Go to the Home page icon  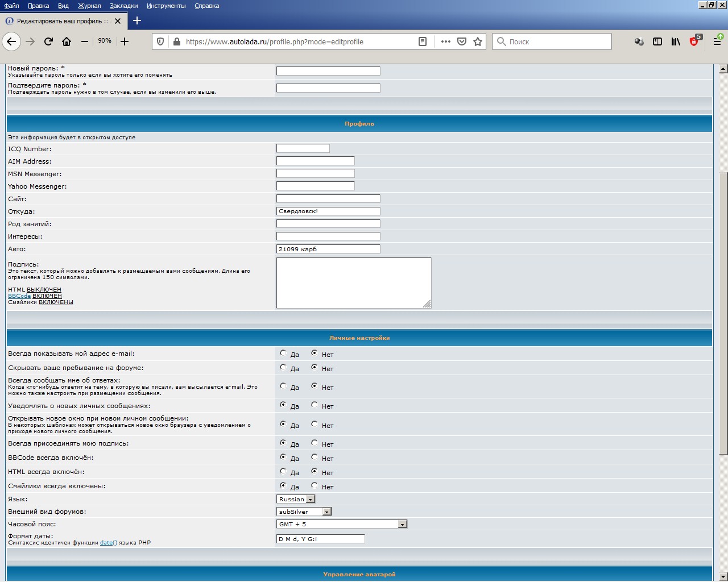[67, 41]
